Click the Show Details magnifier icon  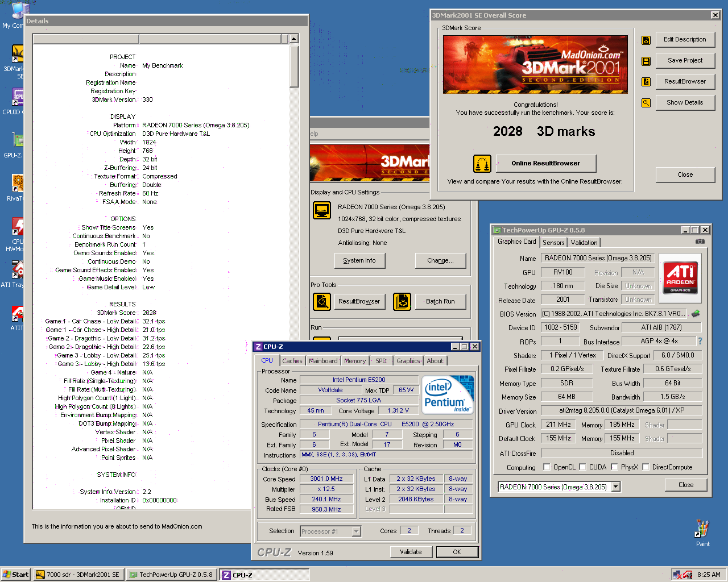click(646, 103)
